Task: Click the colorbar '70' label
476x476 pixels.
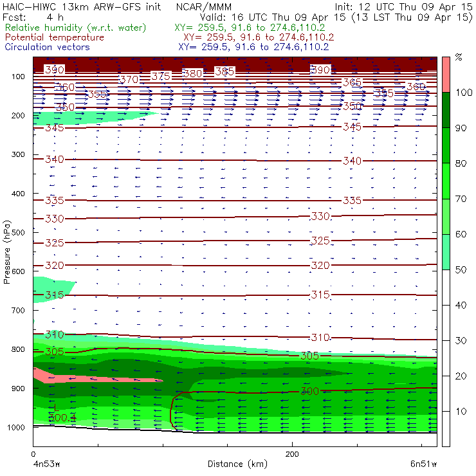Action: 461,199
